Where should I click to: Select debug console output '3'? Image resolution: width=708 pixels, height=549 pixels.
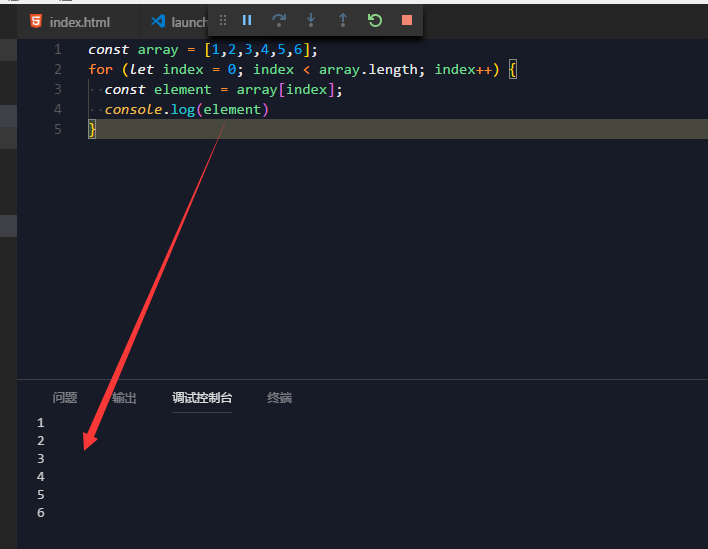(x=41, y=459)
